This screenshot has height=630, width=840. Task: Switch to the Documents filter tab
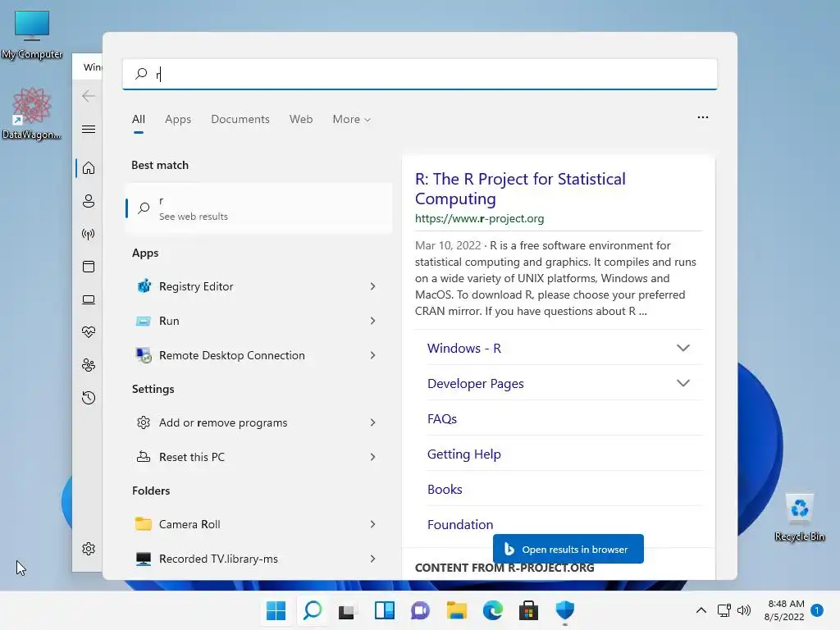tap(240, 120)
